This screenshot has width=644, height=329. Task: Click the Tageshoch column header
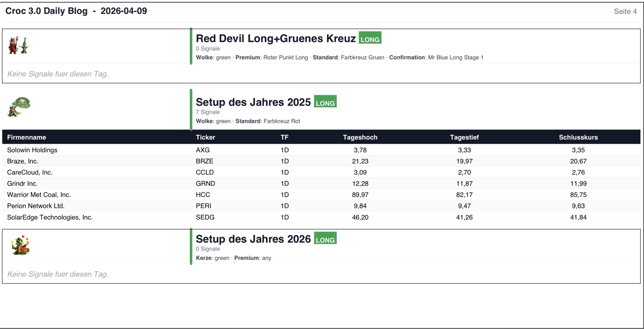tap(360, 137)
